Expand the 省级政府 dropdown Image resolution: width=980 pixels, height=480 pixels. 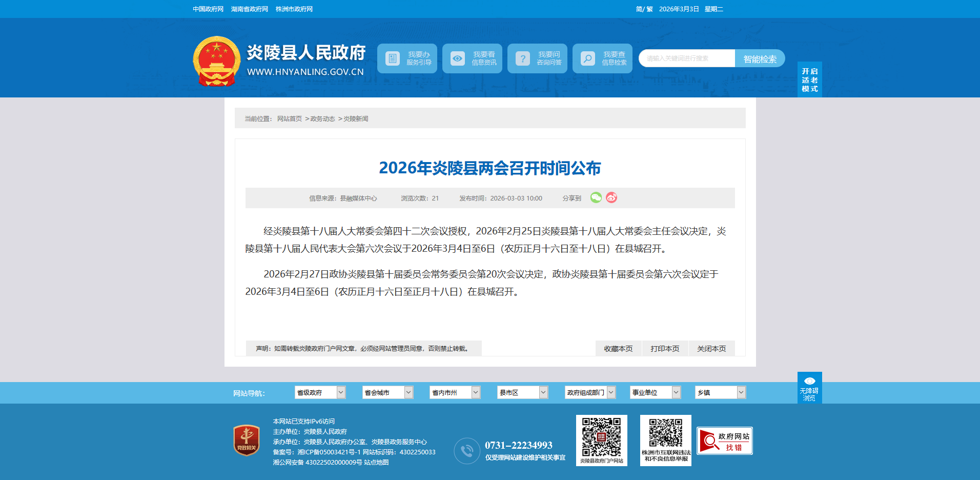(320, 392)
